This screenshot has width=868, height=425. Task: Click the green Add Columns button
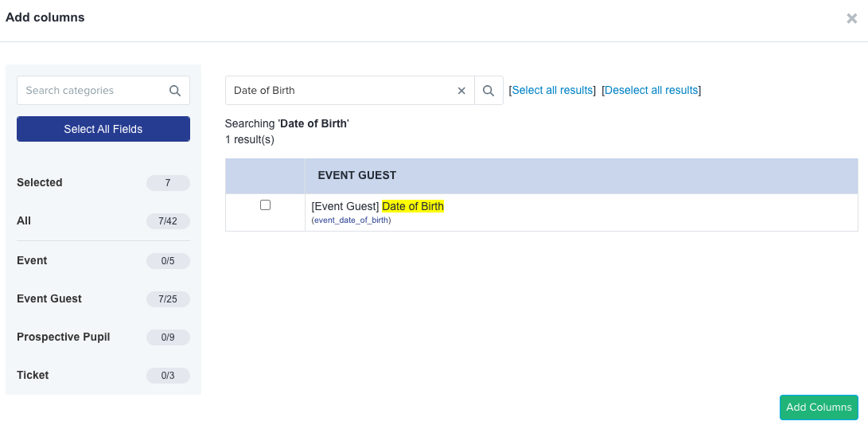(819, 407)
